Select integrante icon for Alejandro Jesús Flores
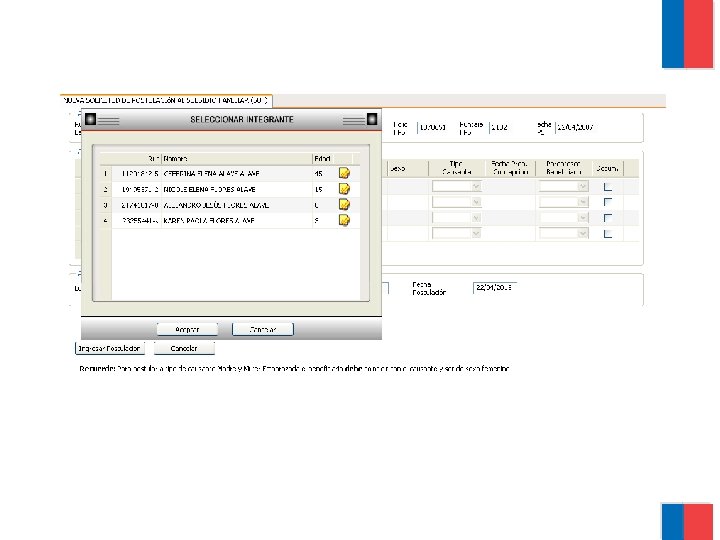720x540 pixels. tap(344, 204)
